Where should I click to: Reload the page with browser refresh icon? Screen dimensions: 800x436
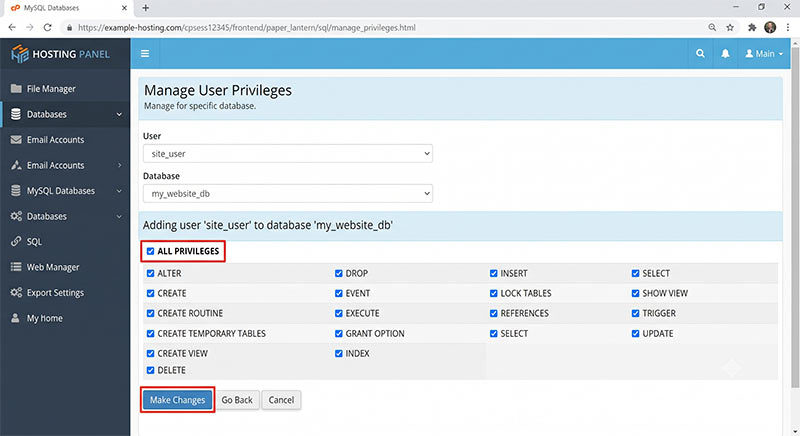coord(47,28)
